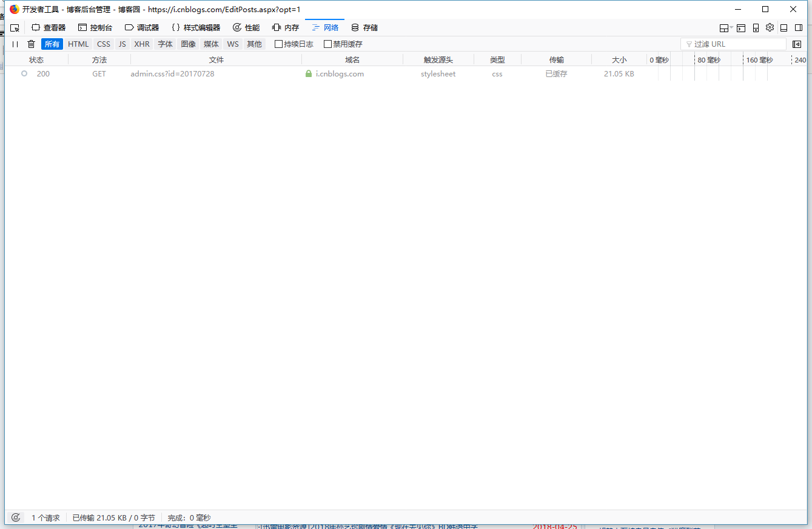Start performance analysis from the status bar icon
Screen dimensions: 812x529
16,517
